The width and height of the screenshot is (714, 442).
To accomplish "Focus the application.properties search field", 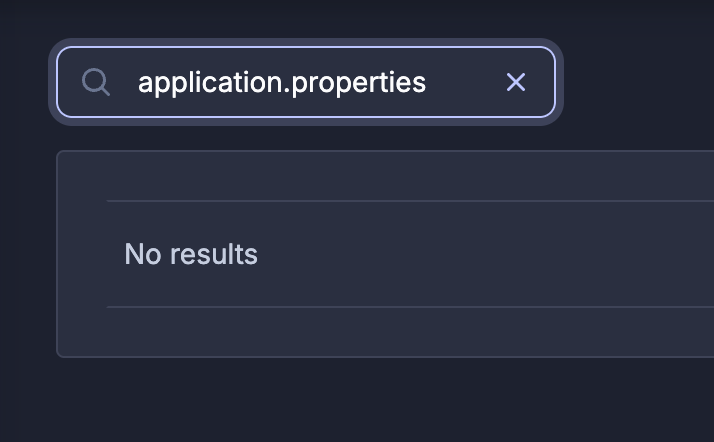I will coord(306,82).
